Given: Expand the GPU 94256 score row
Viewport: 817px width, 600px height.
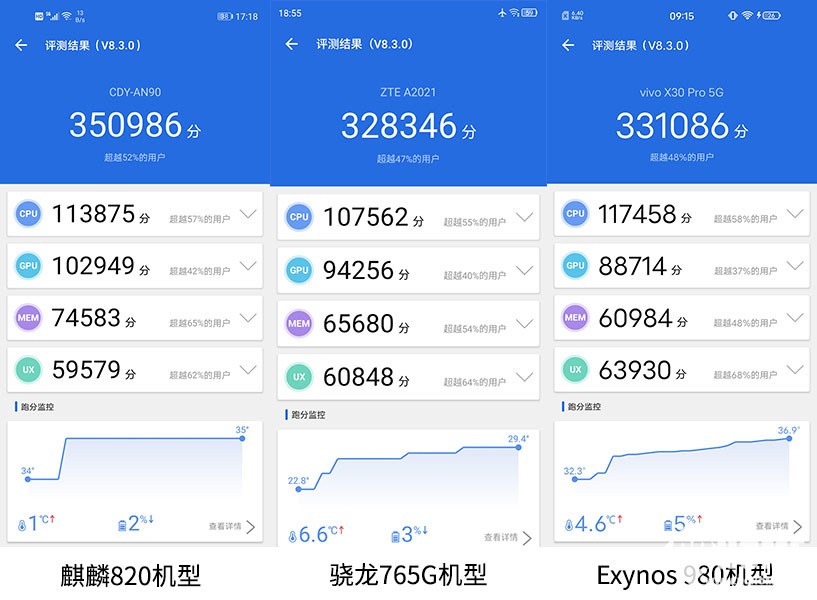Looking at the screenshot, I should coord(524,270).
